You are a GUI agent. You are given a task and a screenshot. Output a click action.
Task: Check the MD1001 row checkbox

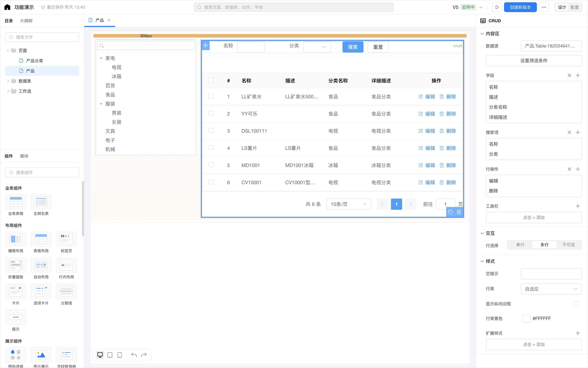[211, 165]
